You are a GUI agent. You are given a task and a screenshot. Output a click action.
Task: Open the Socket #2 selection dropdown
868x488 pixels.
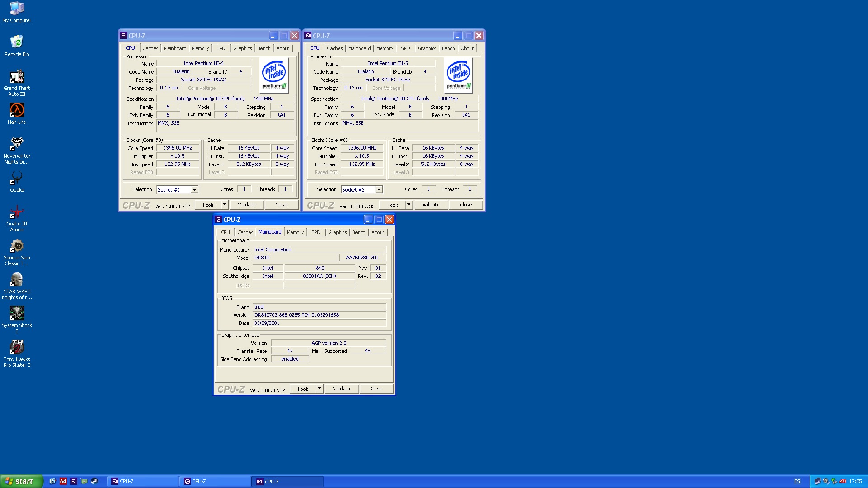[379, 190]
